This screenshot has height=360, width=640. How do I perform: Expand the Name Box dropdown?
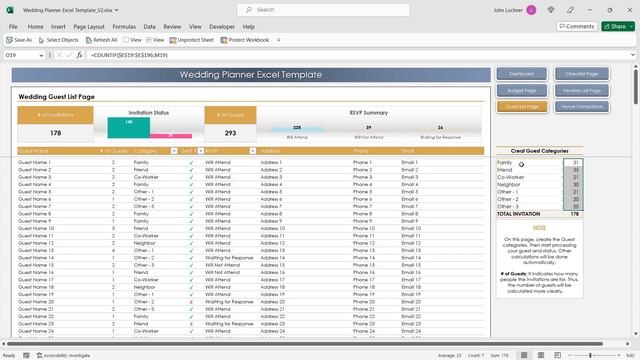[x=41, y=55]
